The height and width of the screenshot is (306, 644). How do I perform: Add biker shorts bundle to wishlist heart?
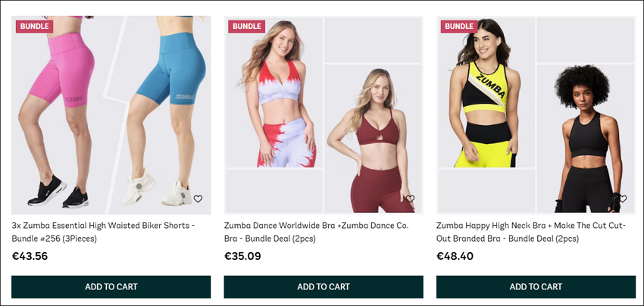coord(198,198)
